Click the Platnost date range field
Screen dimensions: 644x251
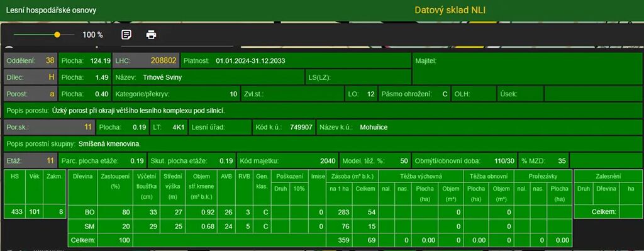click(x=296, y=61)
